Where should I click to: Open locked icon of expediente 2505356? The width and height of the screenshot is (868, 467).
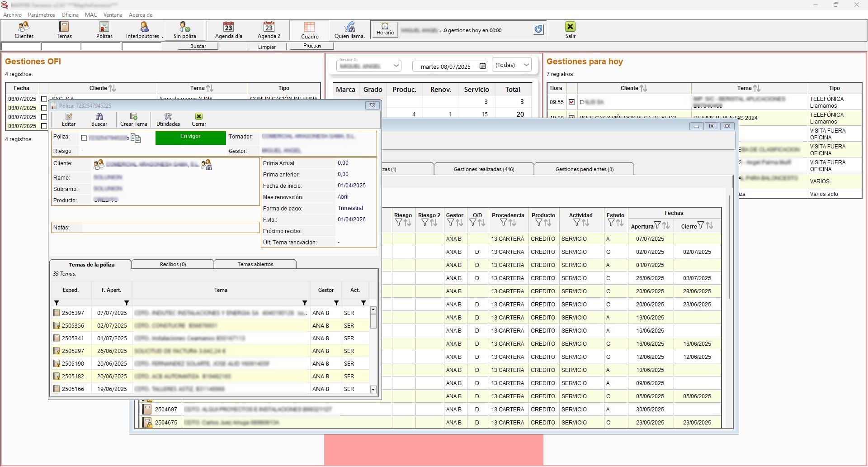[x=57, y=325]
